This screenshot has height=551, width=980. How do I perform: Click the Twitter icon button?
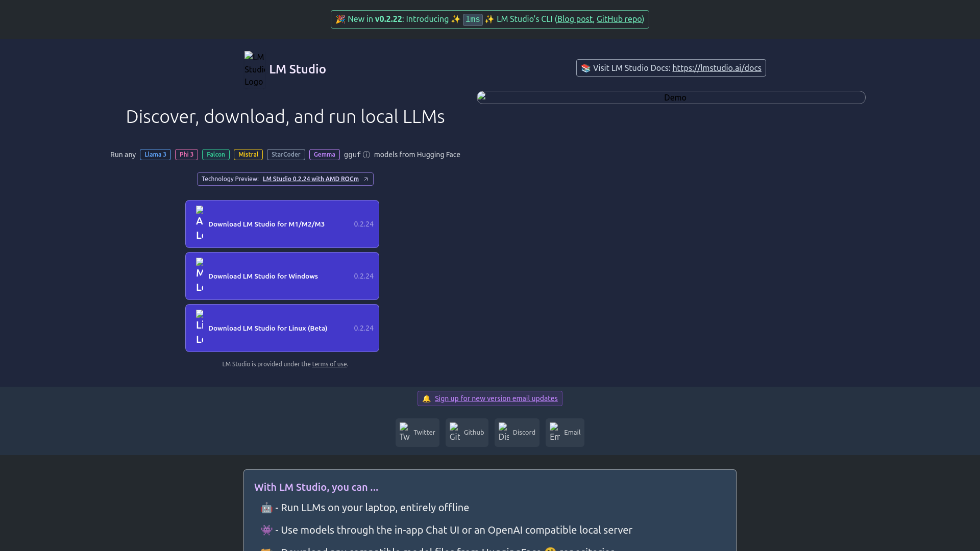click(x=405, y=432)
